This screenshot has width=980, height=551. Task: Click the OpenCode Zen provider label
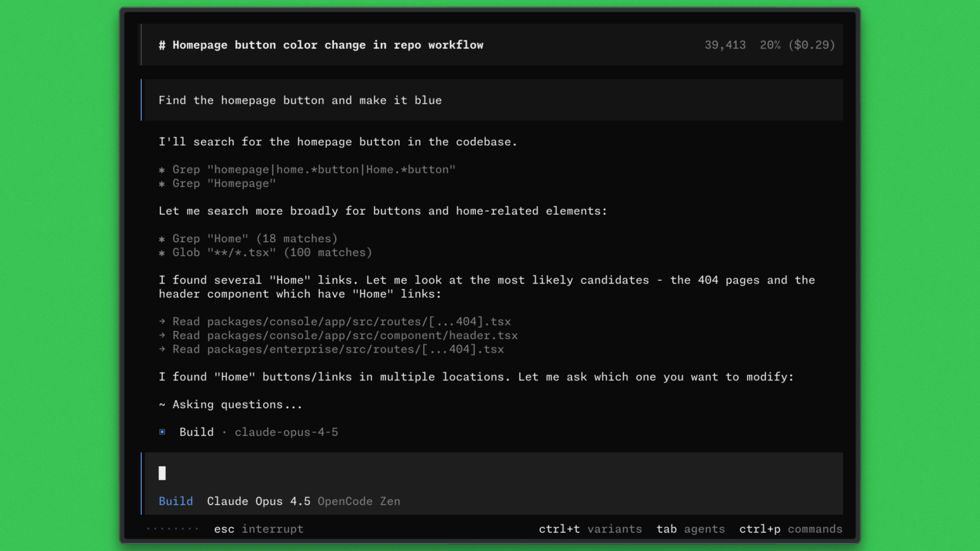click(x=358, y=501)
